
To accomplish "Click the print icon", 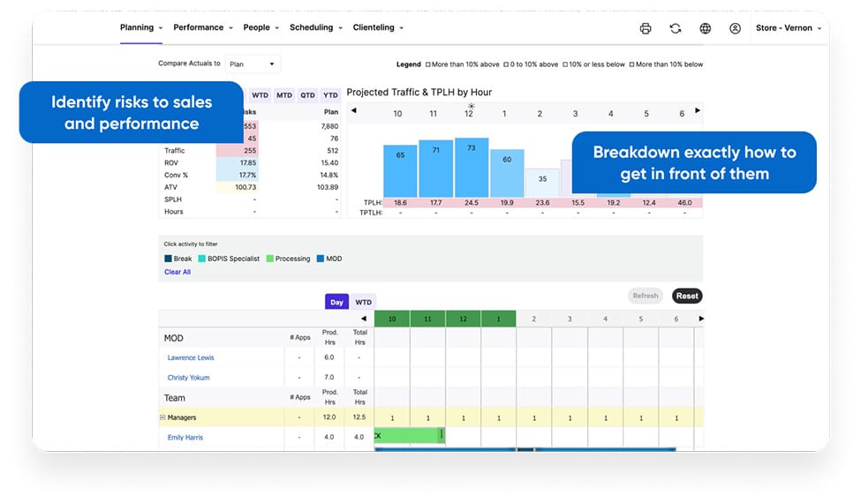I will 646,28.
